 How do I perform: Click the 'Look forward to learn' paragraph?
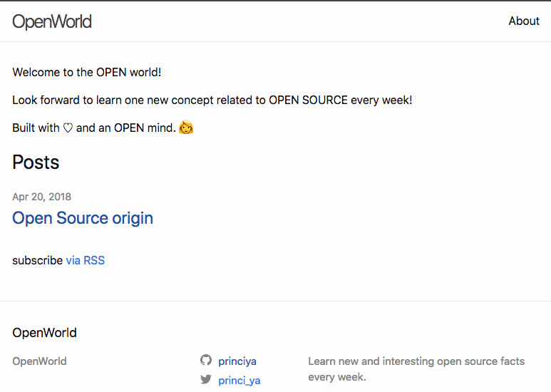pos(212,100)
